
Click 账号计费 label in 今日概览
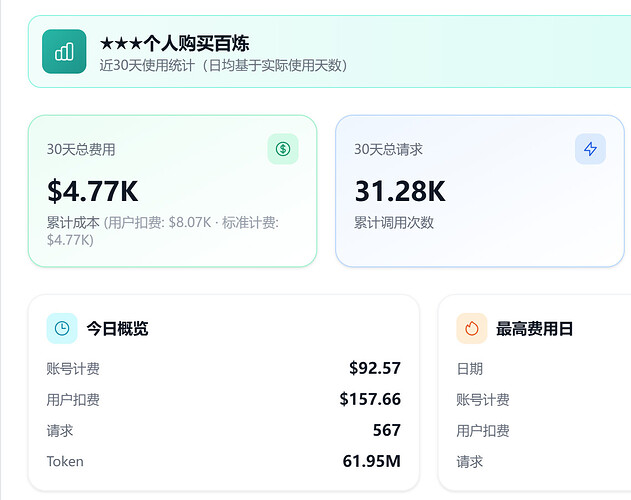(x=73, y=369)
